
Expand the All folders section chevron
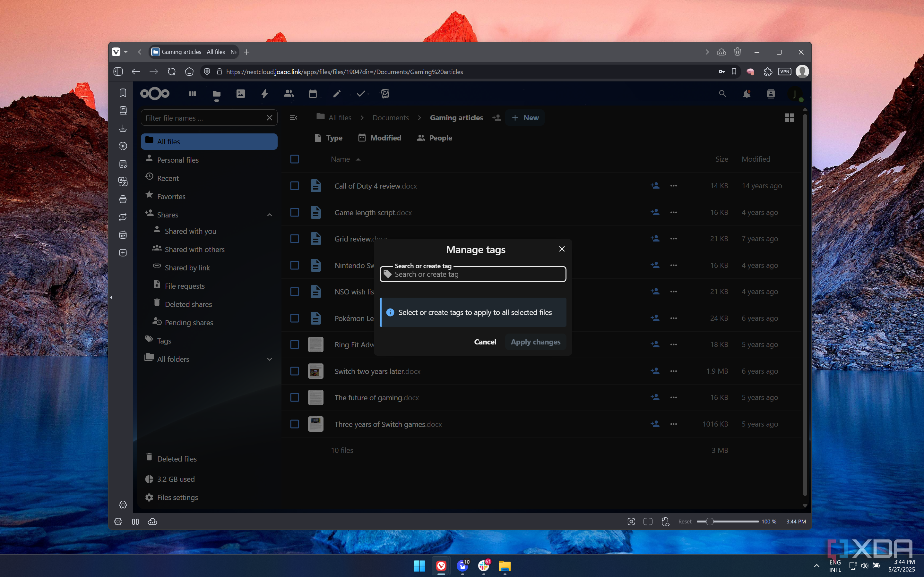tap(270, 359)
